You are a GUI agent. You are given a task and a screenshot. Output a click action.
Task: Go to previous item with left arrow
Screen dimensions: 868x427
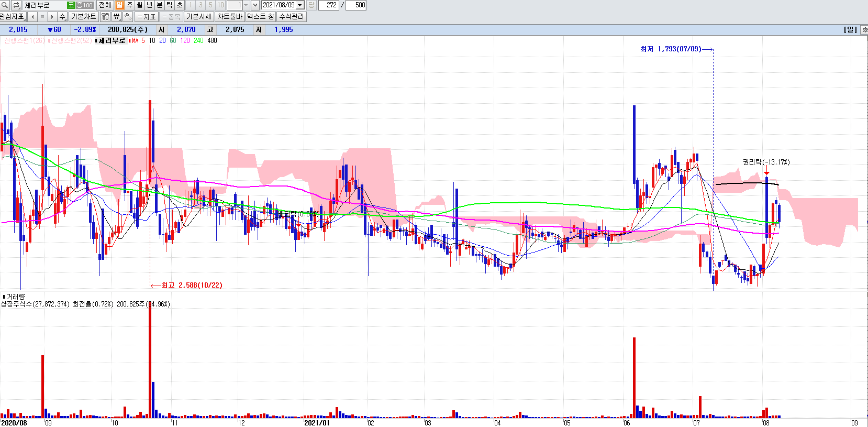coord(32,17)
